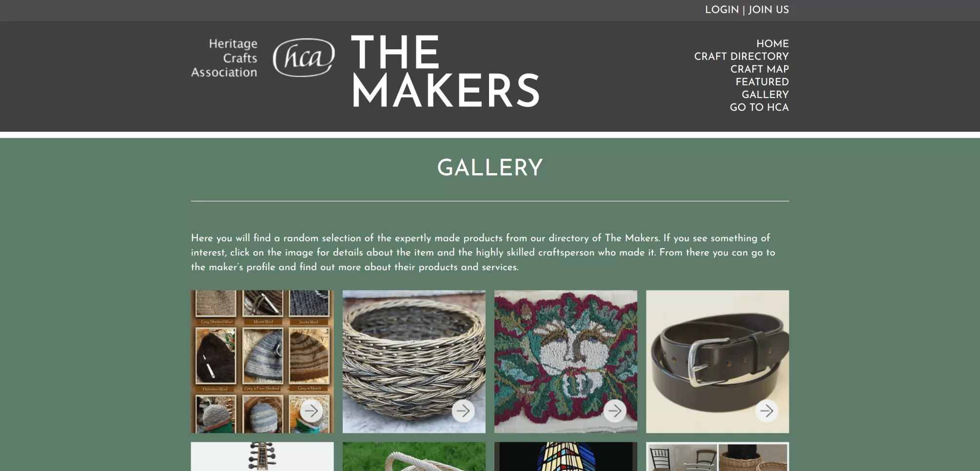Image resolution: width=980 pixels, height=471 pixels.
Task: Open the leather belt thumbnail
Action: pos(717,361)
